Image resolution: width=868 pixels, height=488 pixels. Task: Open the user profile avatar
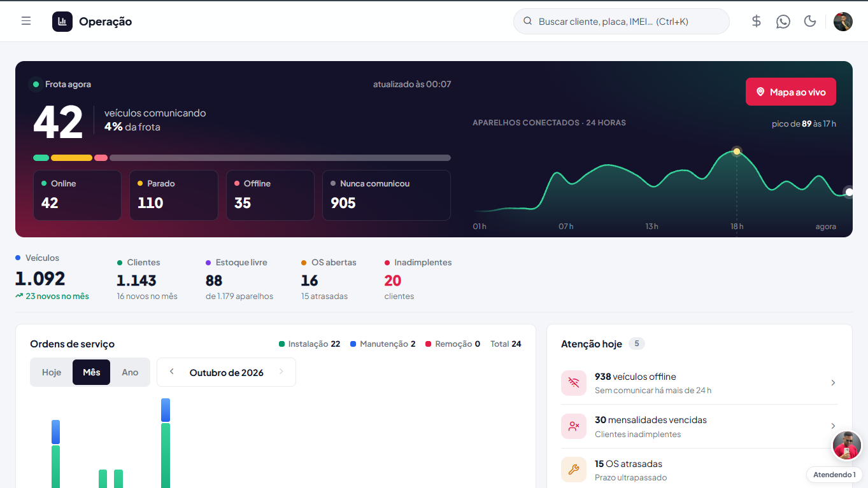pos(843,22)
